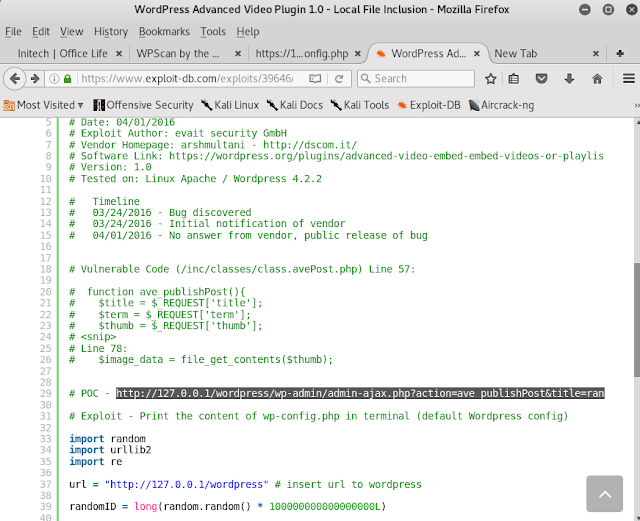Open the View menu

point(71,31)
